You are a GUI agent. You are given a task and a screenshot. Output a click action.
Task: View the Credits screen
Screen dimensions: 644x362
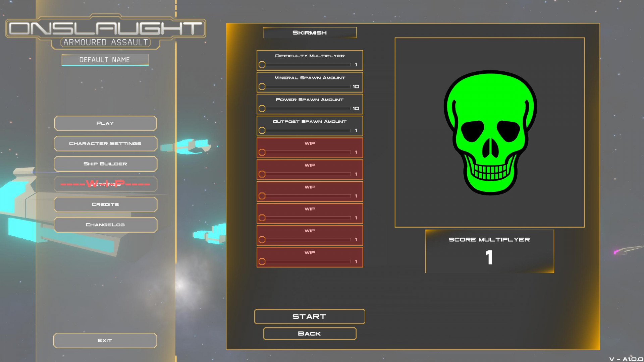point(105,204)
